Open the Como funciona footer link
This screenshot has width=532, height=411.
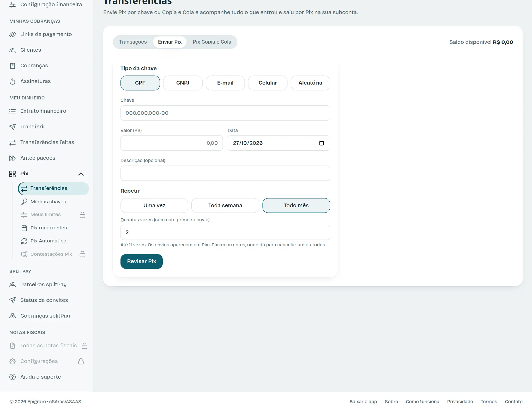pos(422,402)
